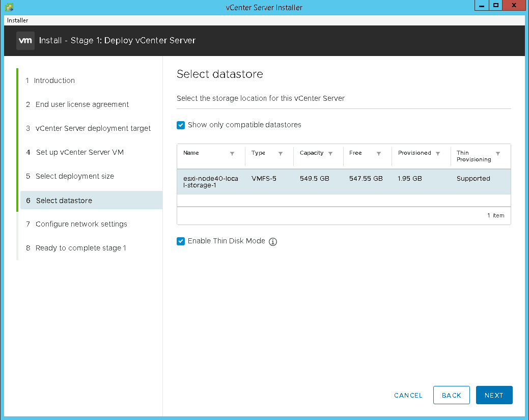The image size is (529, 420).
Task: Disable the Enable Thin Disk Mode checkbox
Action: click(x=181, y=241)
